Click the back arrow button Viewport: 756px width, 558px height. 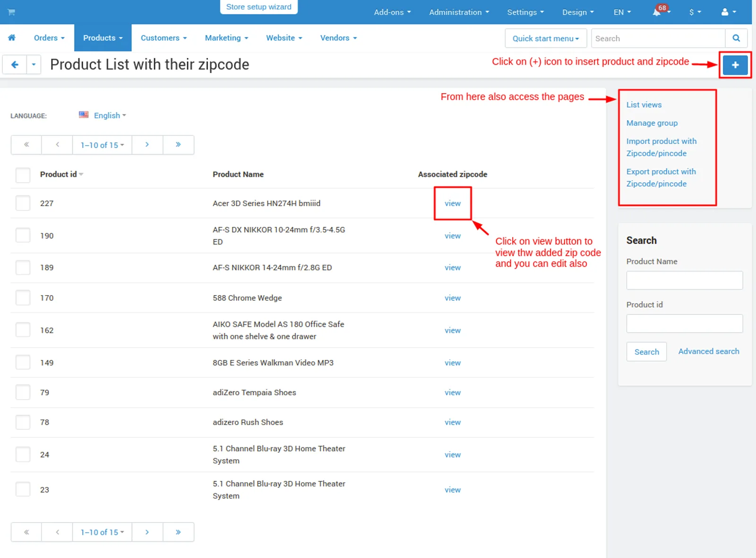15,65
